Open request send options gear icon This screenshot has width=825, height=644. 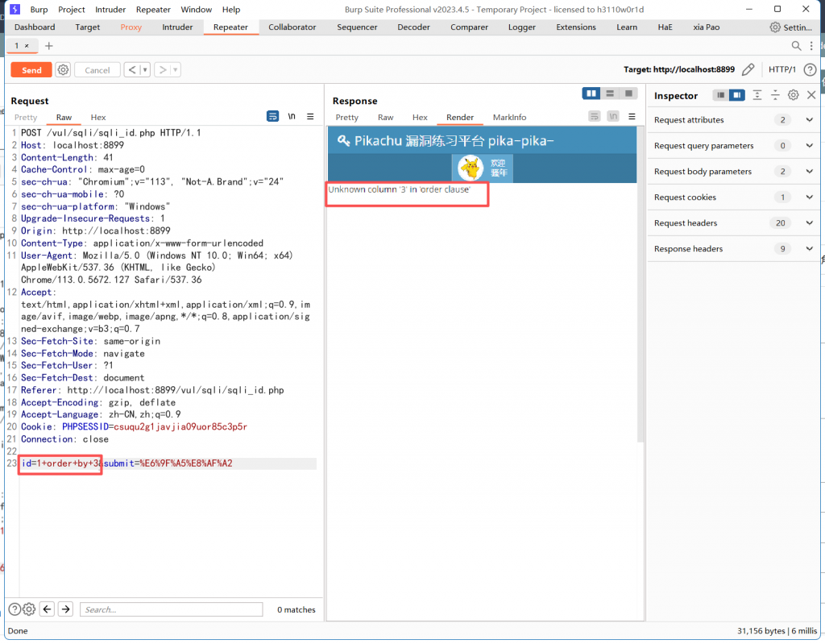point(64,70)
